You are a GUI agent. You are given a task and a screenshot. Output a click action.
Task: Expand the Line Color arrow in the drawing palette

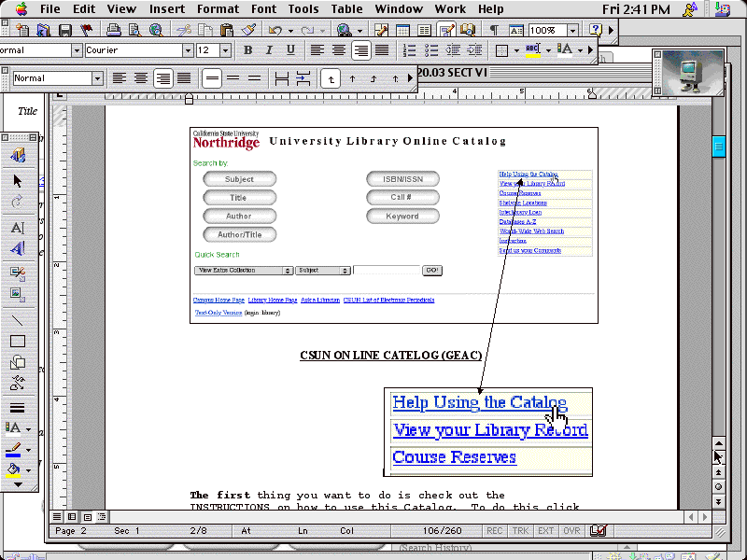pyautogui.click(x=29, y=450)
